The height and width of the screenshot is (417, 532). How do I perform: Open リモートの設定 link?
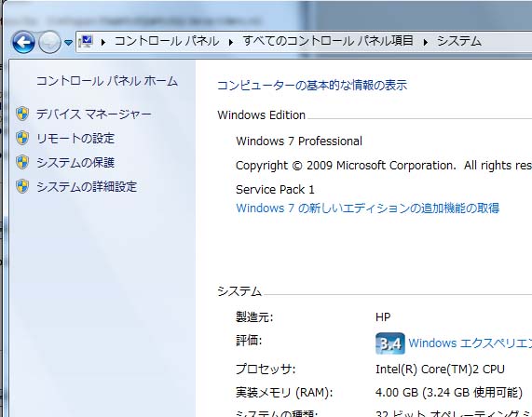click(75, 139)
